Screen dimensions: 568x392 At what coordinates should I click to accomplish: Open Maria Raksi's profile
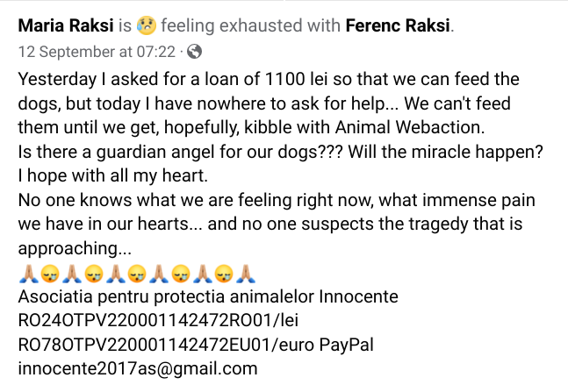click(x=66, y=25)
